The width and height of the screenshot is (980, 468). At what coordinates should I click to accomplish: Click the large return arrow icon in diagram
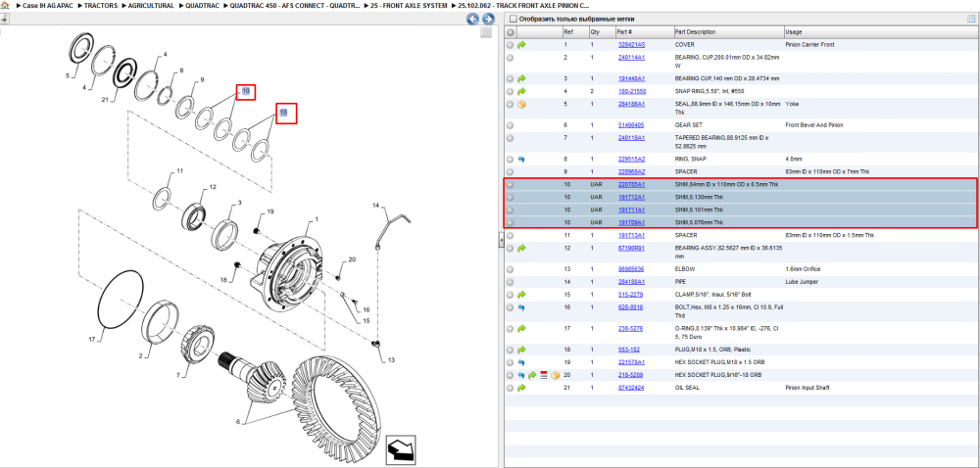pyautogui.click(x=401, y=448)
